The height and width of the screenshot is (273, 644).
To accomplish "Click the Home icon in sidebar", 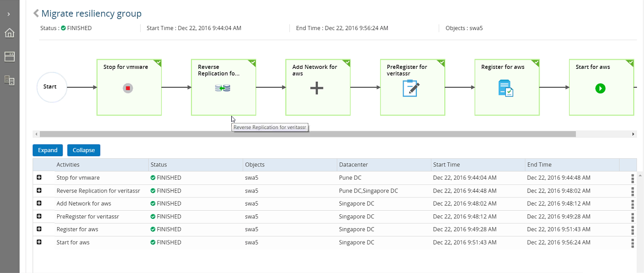I will 9,33.
